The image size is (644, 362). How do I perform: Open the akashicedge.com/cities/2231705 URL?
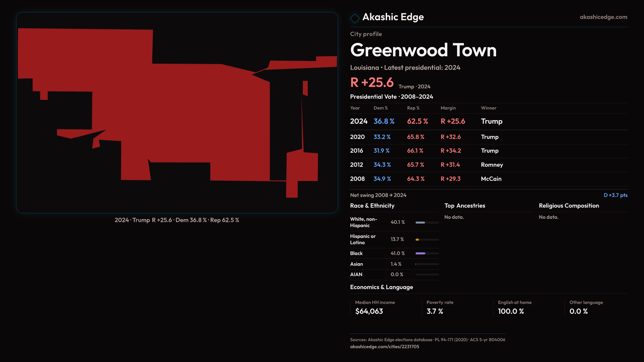point(384,347)
